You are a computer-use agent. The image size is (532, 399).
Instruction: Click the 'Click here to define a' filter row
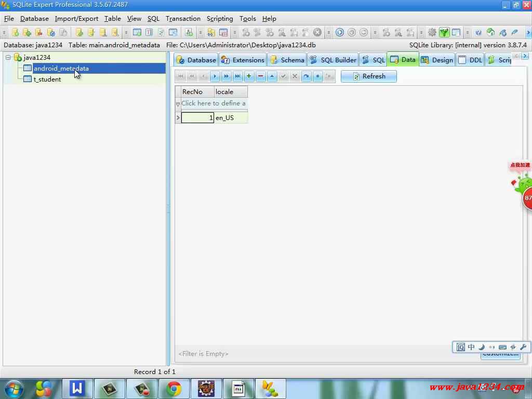214,103
